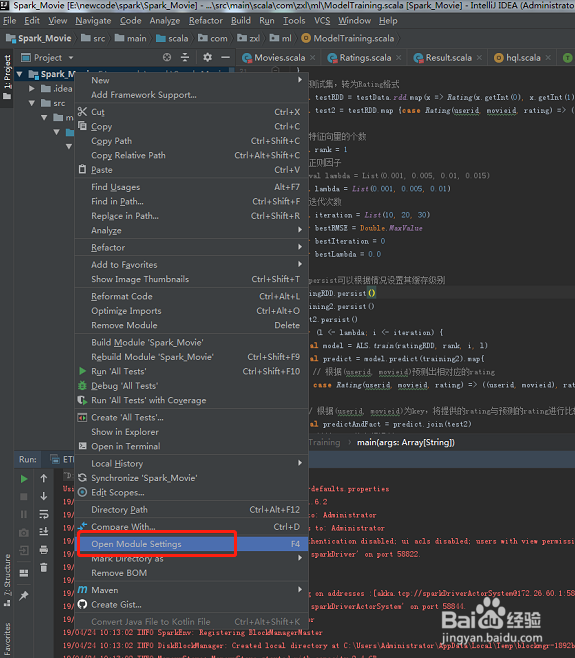Click the Cut scissors icon in context menu
This screenshot has width=575, height=658.
pyautogui.click(x=82, y=112)
